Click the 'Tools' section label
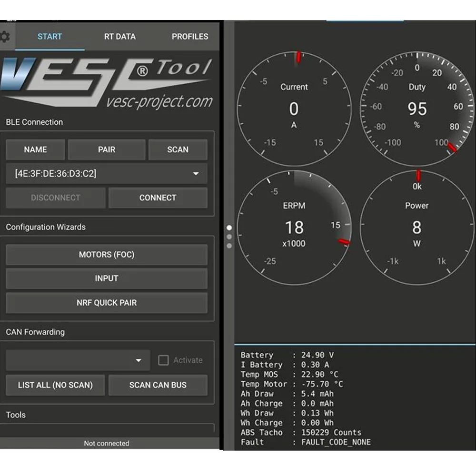This screenshot has height=476, width=476. click(16, 415)
